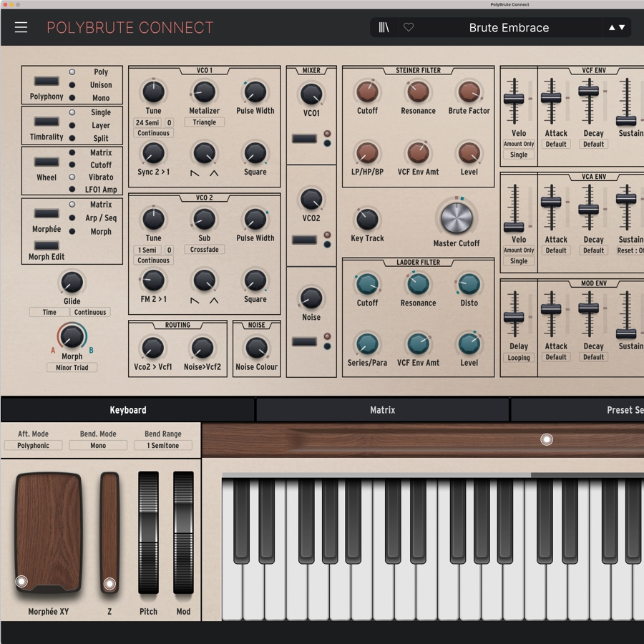The image size is (644, 644).
Task: Click the VCO 2 Sub knob
Action: click(204, 219)
